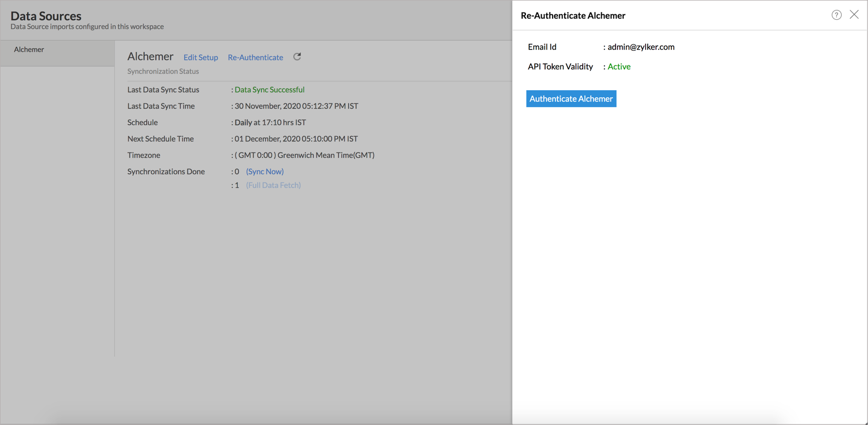Click the API Token Validity label
The height and width of the screenshot is (425, 868).
tap(560, 67)
